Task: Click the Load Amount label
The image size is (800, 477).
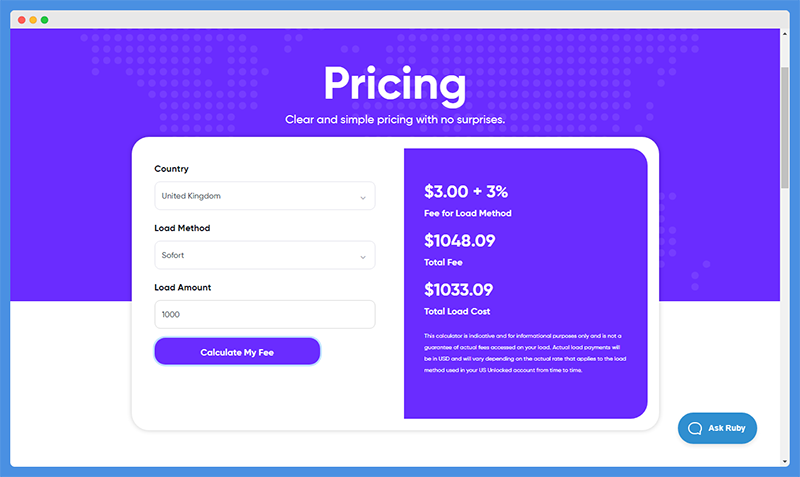Action: pos(183,288)
